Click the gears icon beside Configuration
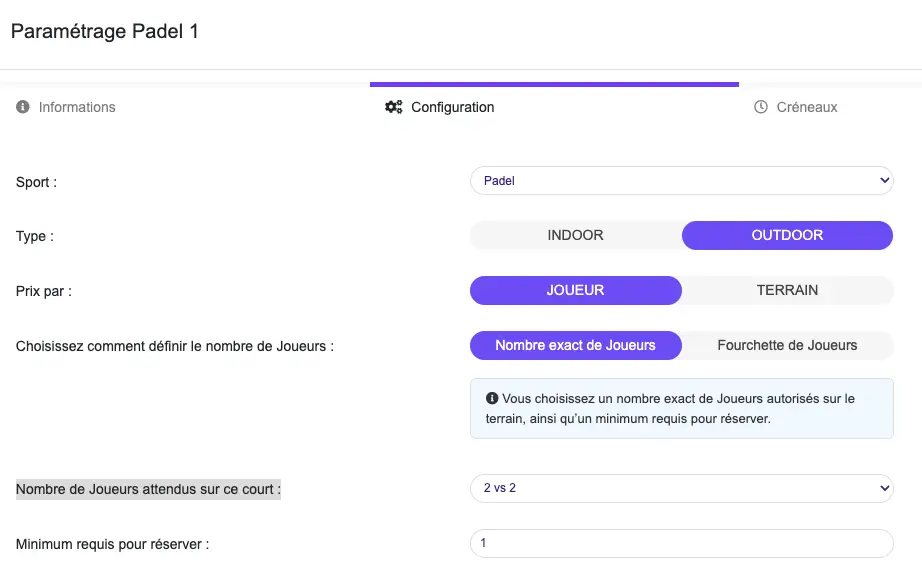Image resolution: width=922 pixels, height=579 pixels. (394, 107)
